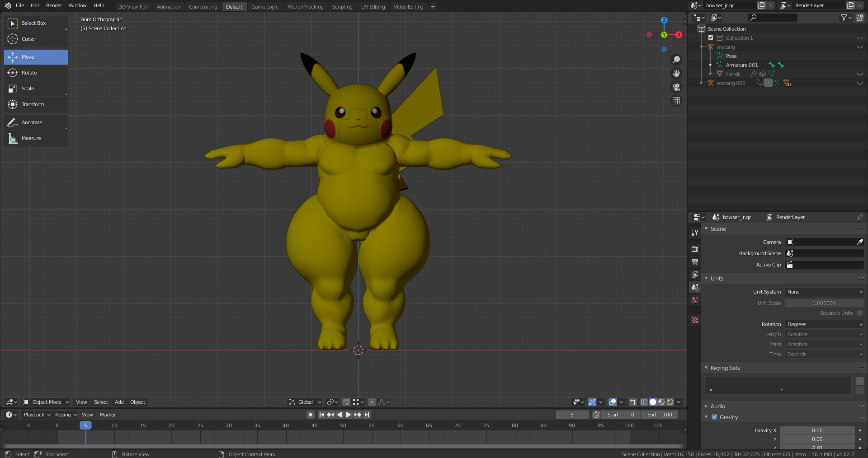Viewport: 868px width, 458px height.
Task: Open the World properties tab
Action: (695, 300)
